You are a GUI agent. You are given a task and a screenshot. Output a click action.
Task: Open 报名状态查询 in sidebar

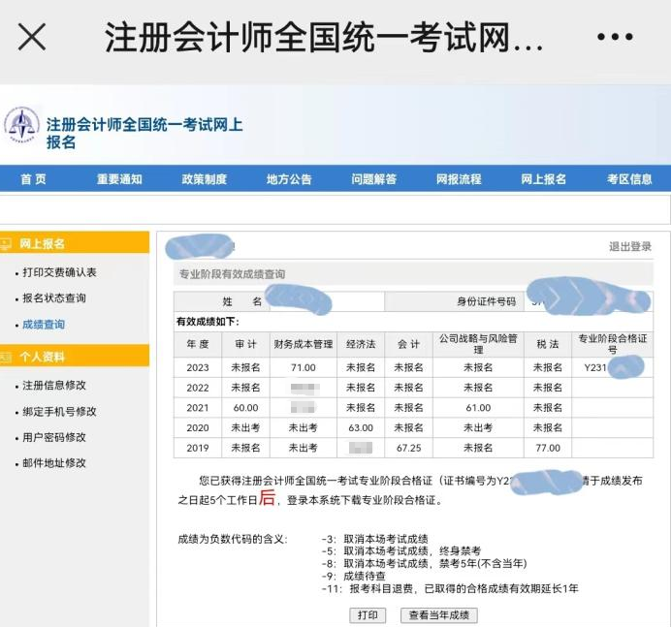pyautogui.click(x=54, y=298)
